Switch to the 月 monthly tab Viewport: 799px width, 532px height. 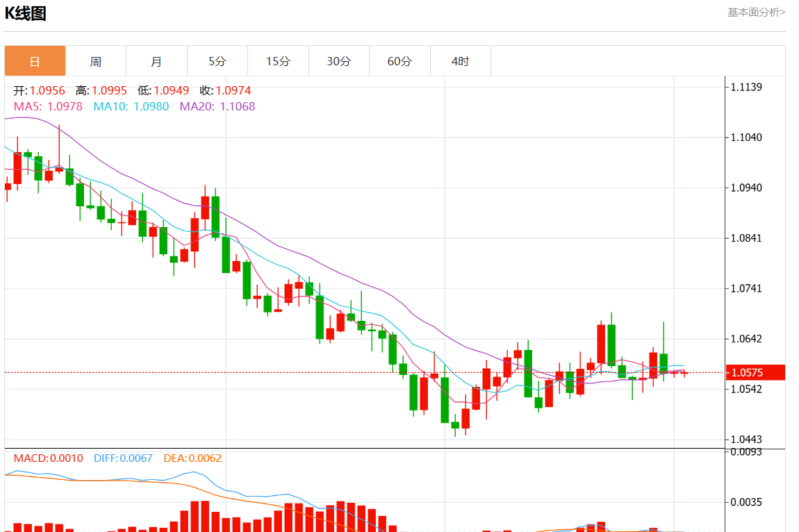pos(156,61)
